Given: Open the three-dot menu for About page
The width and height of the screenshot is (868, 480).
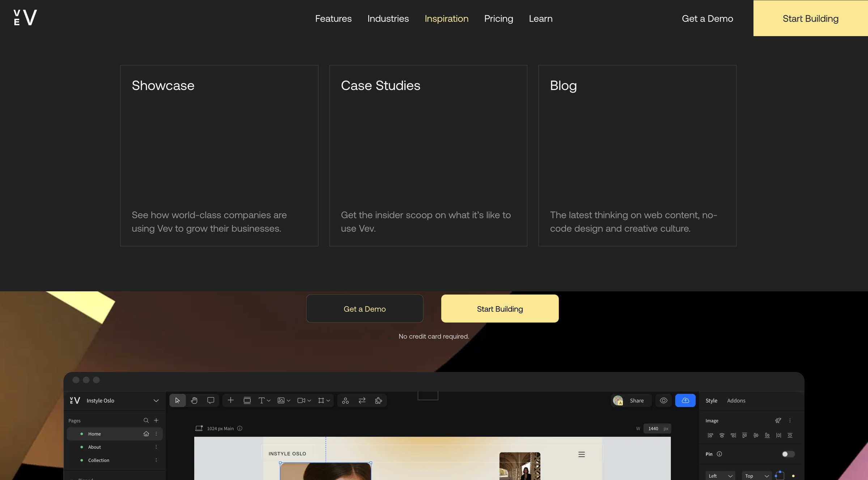Looking at the screenshot, I should click(x=156, y=447).
